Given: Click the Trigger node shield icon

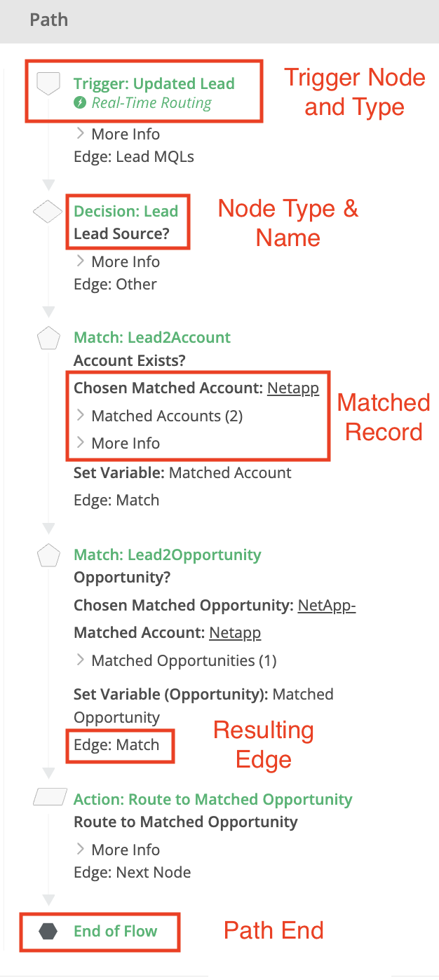Looking at the screenshot, I should 48,84.
